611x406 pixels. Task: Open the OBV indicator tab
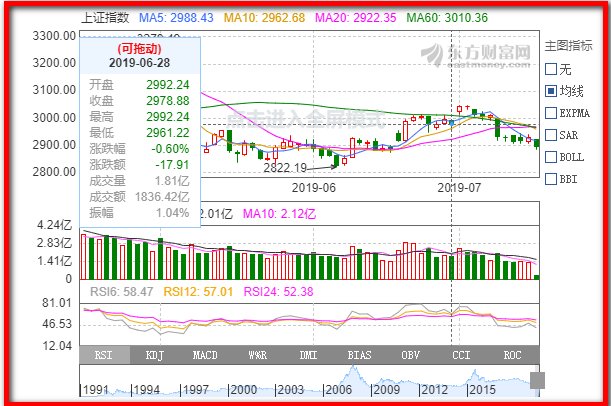point(409,355)
